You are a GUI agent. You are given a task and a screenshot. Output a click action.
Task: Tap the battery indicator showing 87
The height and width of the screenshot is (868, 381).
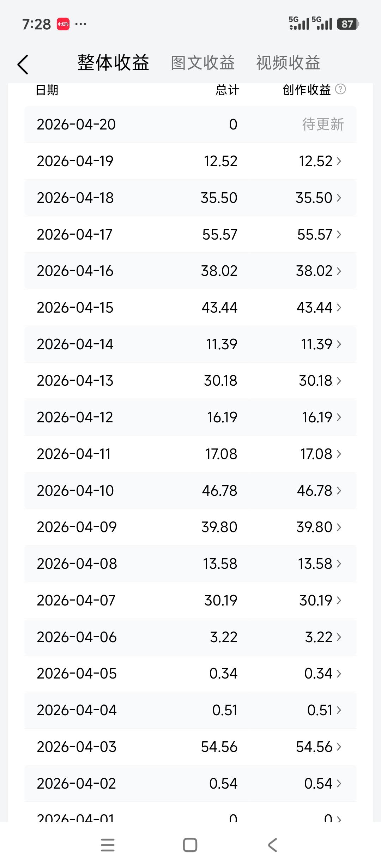tap(347, 24)
